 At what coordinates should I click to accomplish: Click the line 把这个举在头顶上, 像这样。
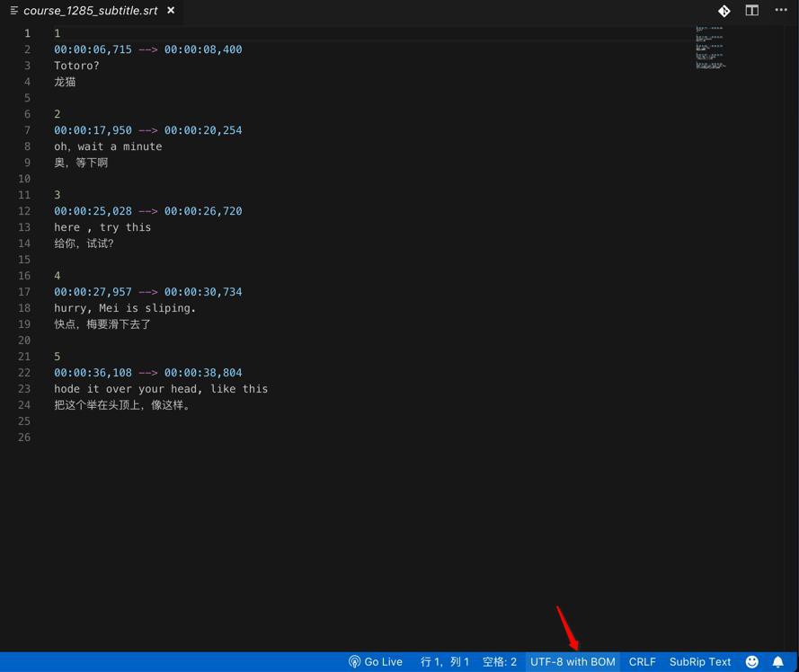[122, 405]
